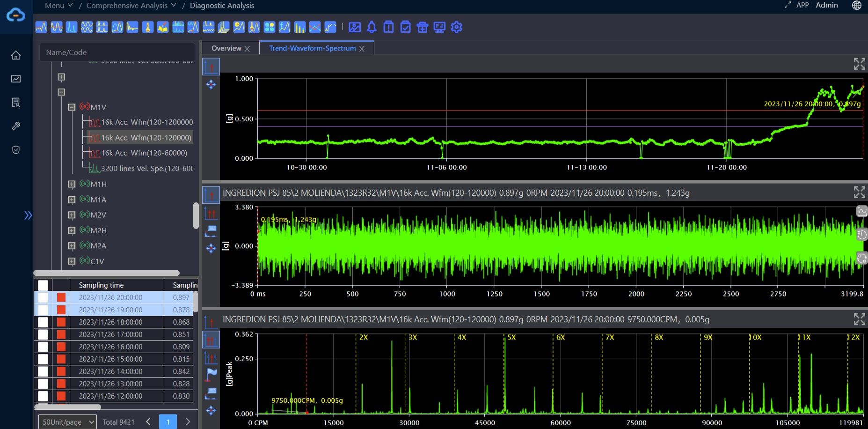Go to next page of sampling records

tap(188, 422)
